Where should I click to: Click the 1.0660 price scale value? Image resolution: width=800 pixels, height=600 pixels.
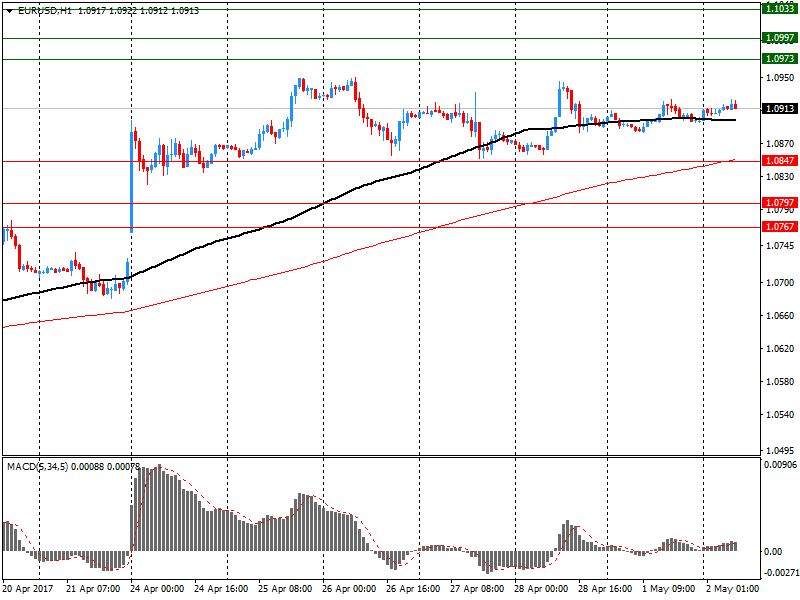click(x=780, y=316)
